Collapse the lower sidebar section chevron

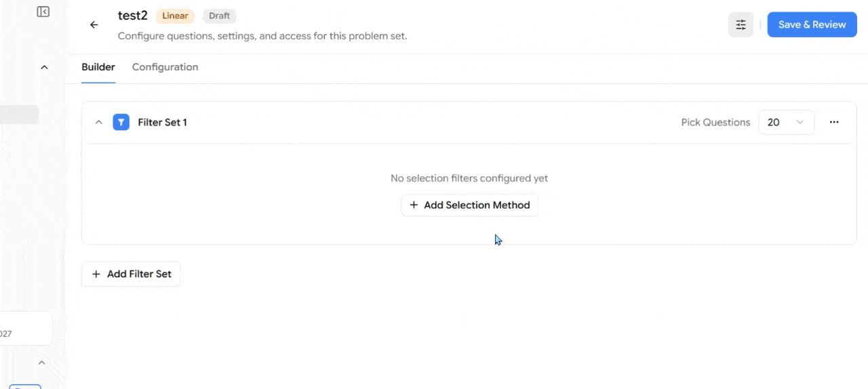(x=41, y=363)
